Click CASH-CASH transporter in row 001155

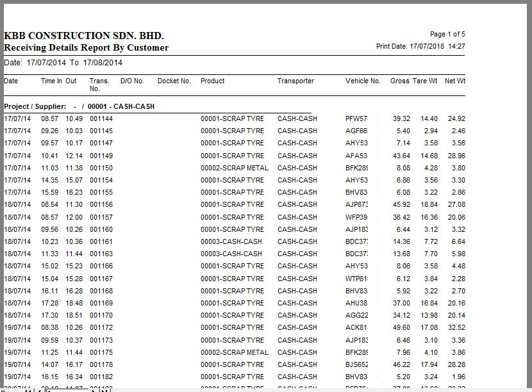pos(297,193)
